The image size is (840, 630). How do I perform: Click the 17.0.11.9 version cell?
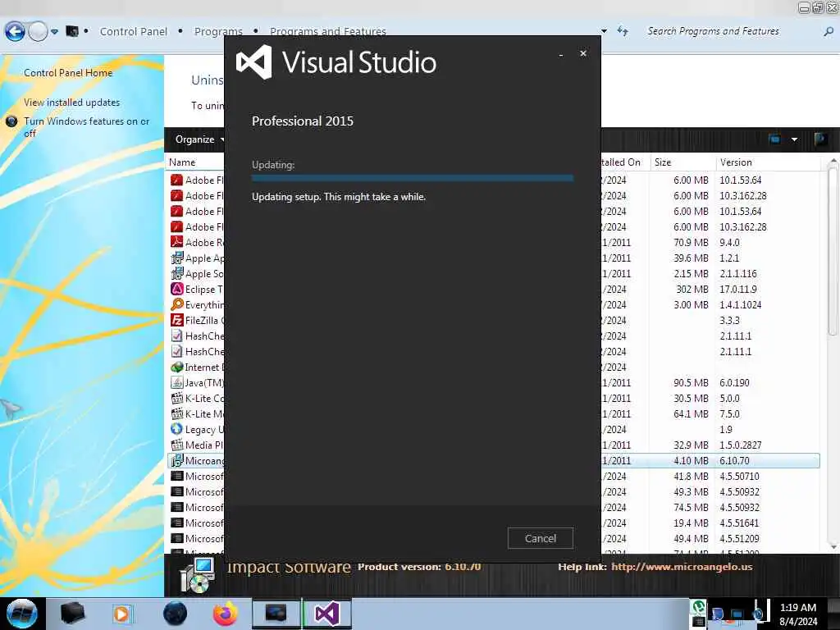737,290
